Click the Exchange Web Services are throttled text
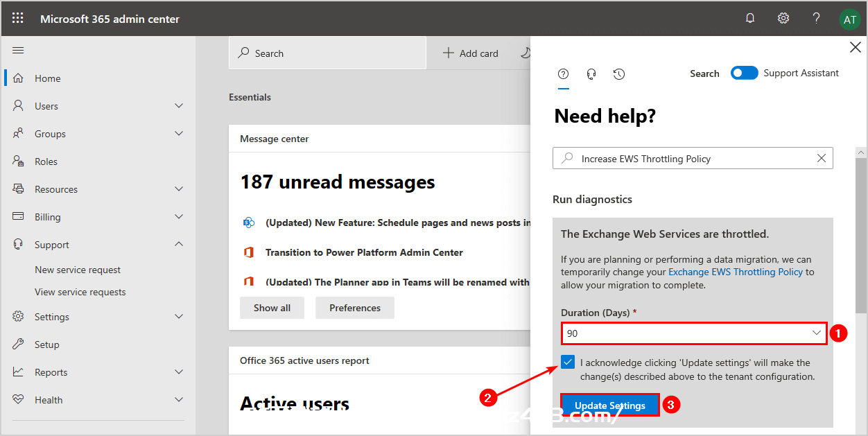Viewport: 868px width, 436px height. tap(665, 234)
